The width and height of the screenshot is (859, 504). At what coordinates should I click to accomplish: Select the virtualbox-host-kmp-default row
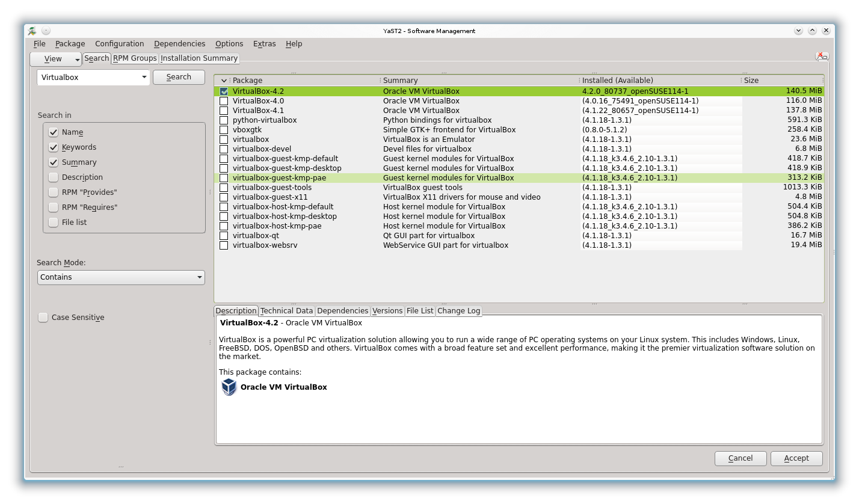pos(519,207)
